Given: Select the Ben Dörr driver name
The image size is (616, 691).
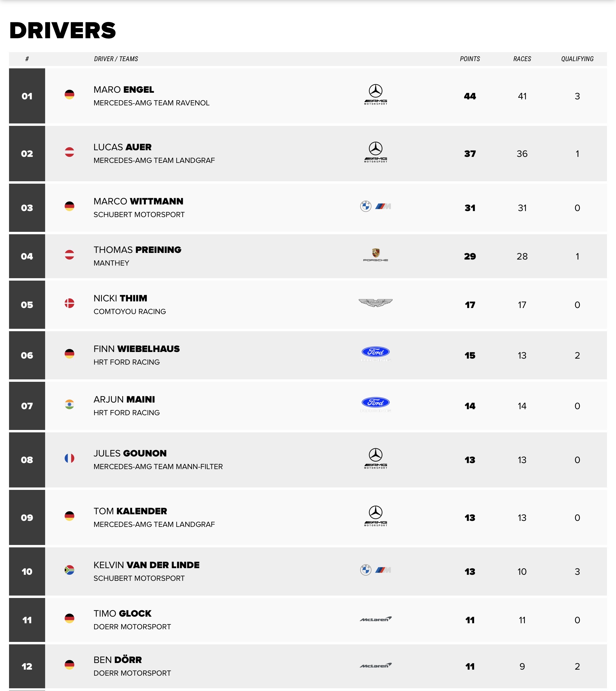Looking at the screenshot, I should pos(117,660).
